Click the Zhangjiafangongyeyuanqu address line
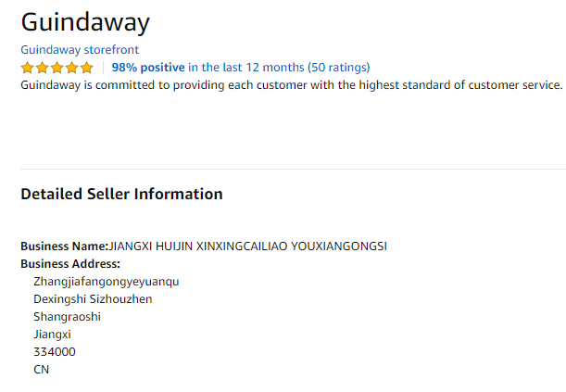The image size is (566, 392). pyautogui.click(x=106, y=282)
